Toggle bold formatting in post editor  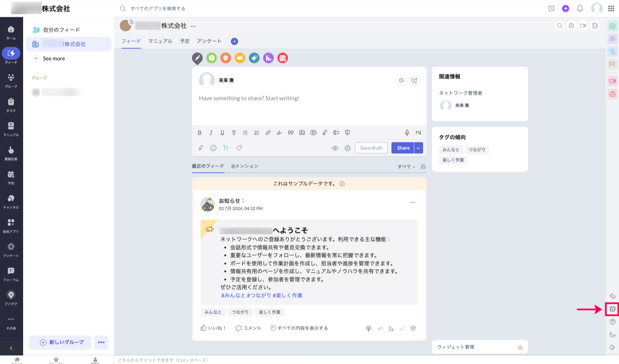(x=199, y=133)
